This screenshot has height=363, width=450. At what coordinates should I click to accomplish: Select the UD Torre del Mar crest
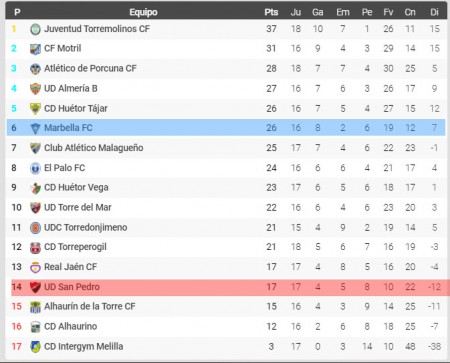coord(35,208)
